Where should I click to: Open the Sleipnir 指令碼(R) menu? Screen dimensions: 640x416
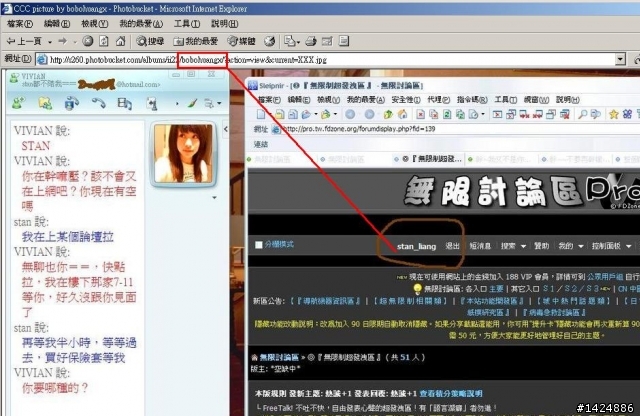pos(472,99)
